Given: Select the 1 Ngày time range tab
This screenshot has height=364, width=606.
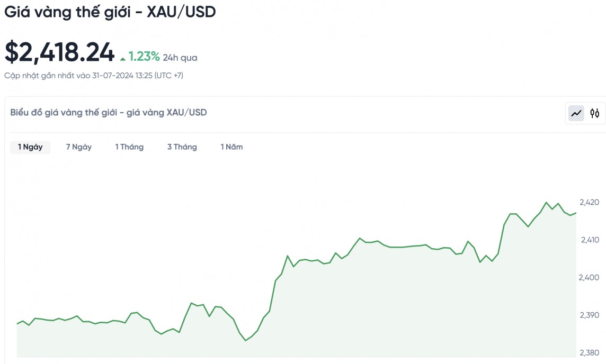Looking at the screenshot, I should click(x=30, y=147).
